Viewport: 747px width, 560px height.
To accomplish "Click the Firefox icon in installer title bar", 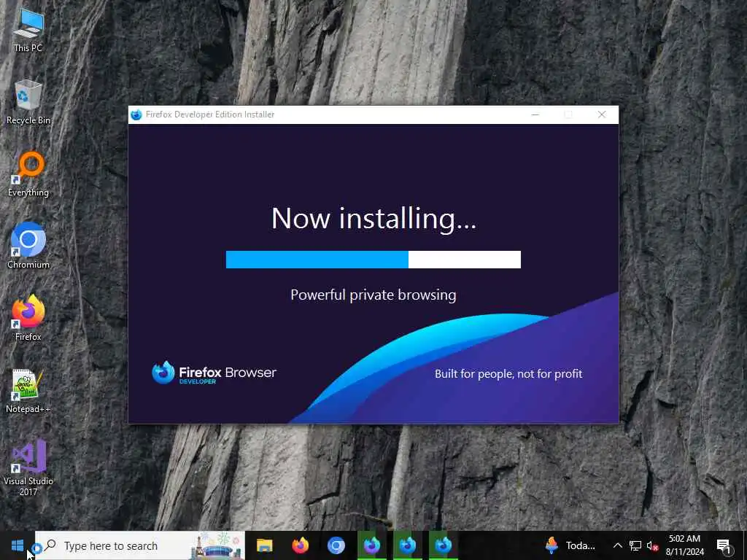I will (x=136, y=114).
